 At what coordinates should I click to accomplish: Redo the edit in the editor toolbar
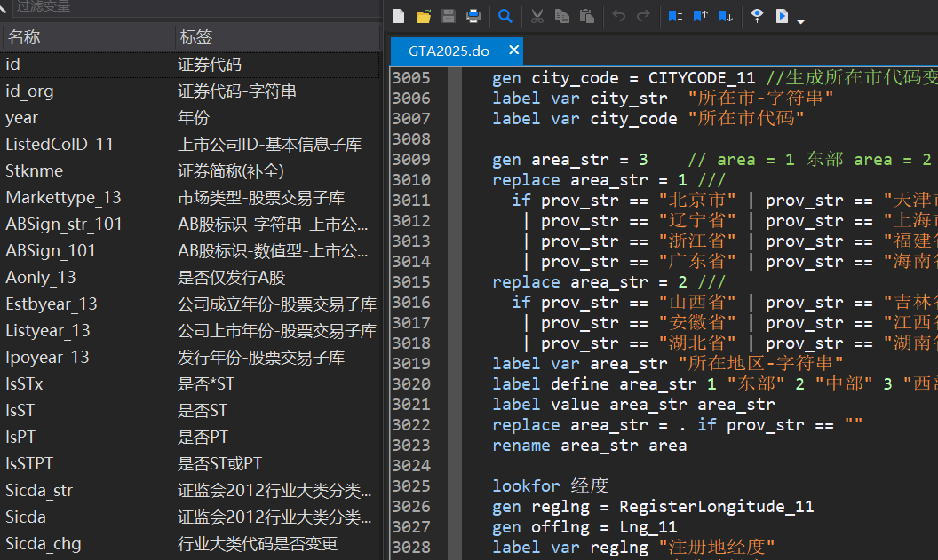643,16
